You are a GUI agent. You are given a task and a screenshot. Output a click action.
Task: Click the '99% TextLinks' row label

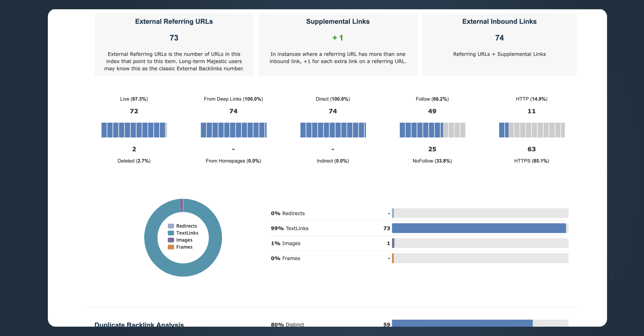point(290,228)
